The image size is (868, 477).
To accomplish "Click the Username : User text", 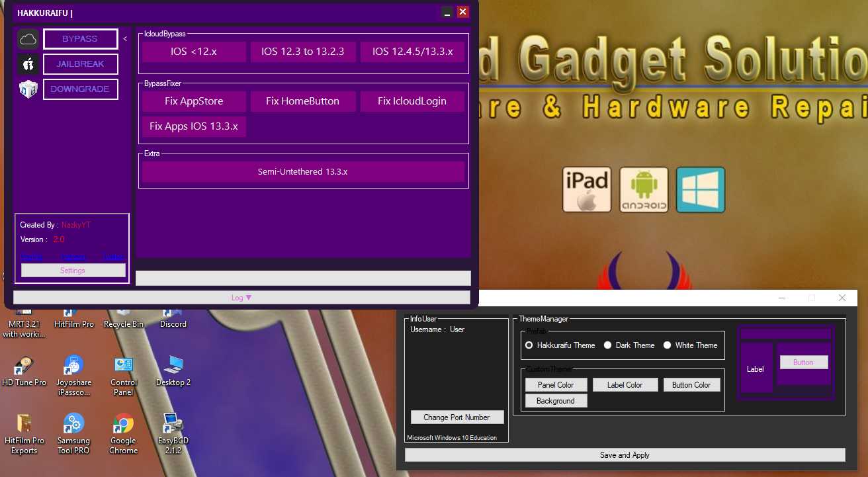I will (x=437, y=329).
